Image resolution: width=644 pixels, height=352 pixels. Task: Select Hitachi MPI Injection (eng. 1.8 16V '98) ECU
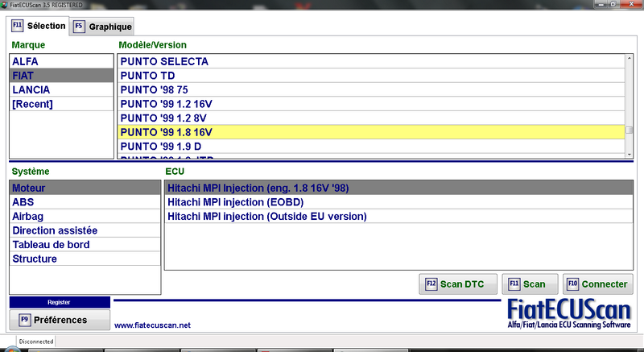click(398, 188)
